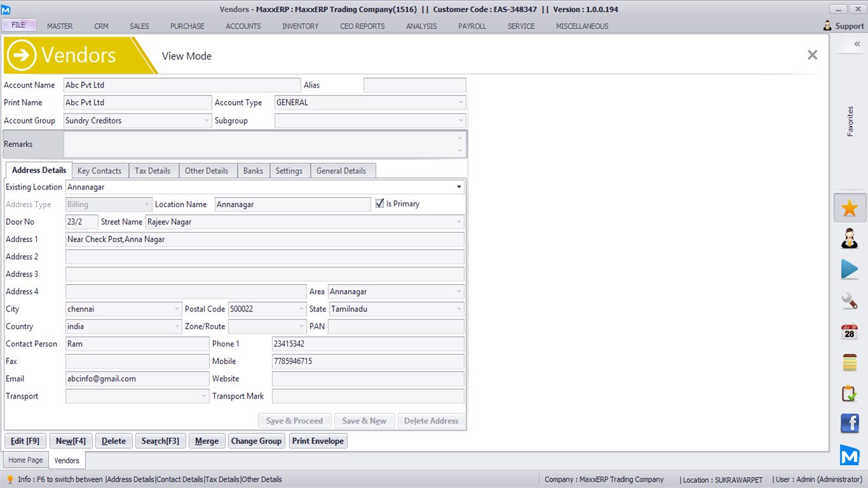Click the star Favorites icon in sidebar

[x=850, y=208]
